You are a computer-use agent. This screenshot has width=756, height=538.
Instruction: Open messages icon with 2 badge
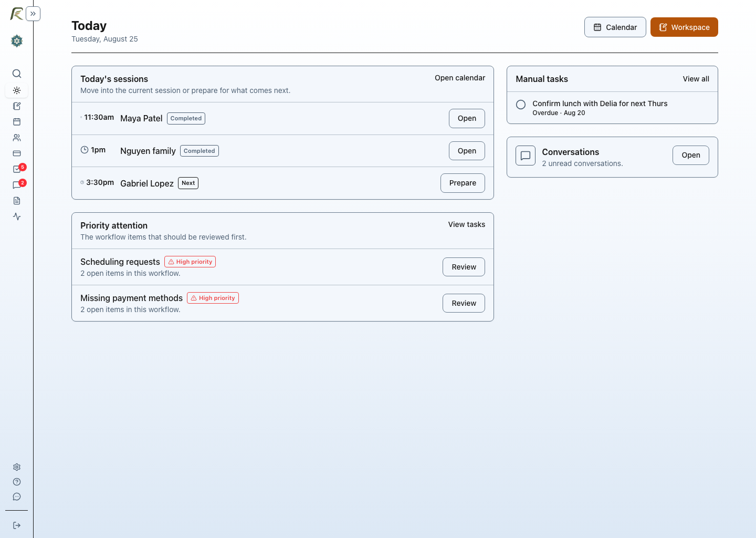point(17,185)
